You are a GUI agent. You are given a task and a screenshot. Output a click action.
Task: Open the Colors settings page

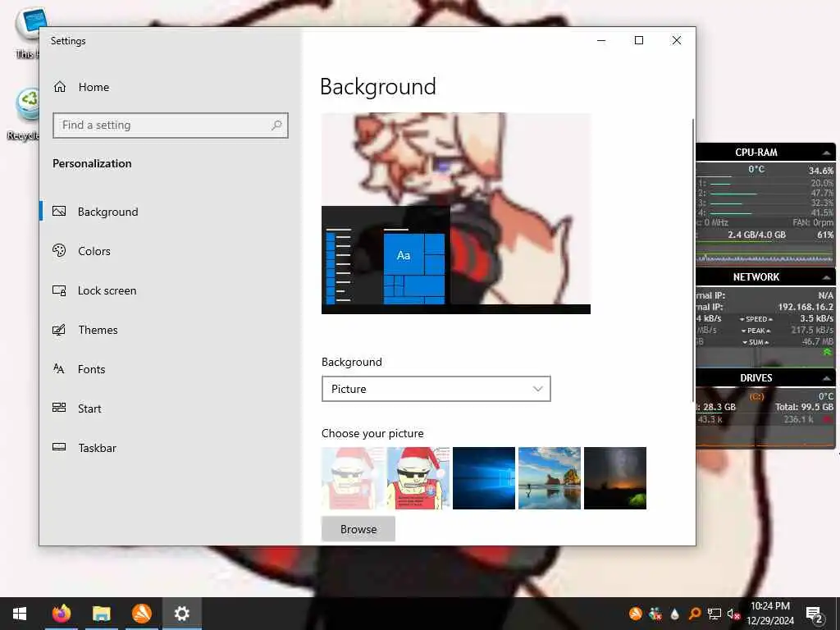94,251
